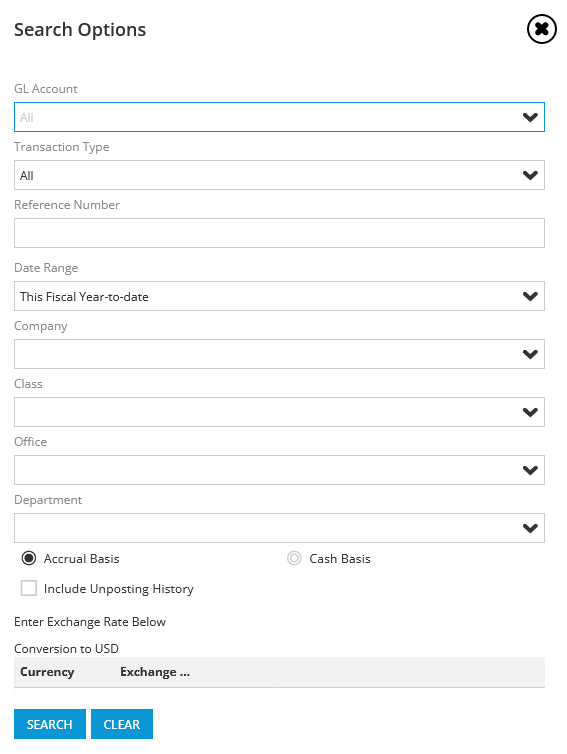Expand the Company dropdown chevron
Image resolution: width=567 pixels, height=754 pixels.
(x=530, y=354)
